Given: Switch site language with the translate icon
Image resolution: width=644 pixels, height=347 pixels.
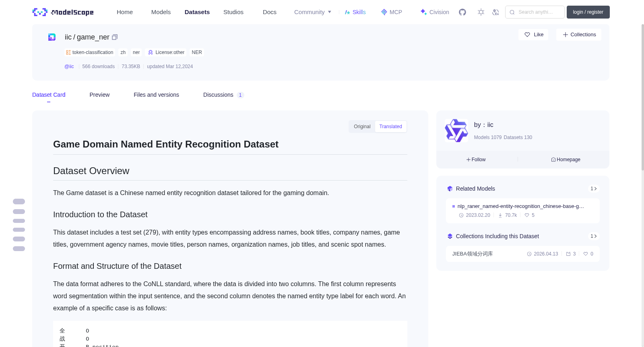Looking at the screenshot, I should [495, 12].
